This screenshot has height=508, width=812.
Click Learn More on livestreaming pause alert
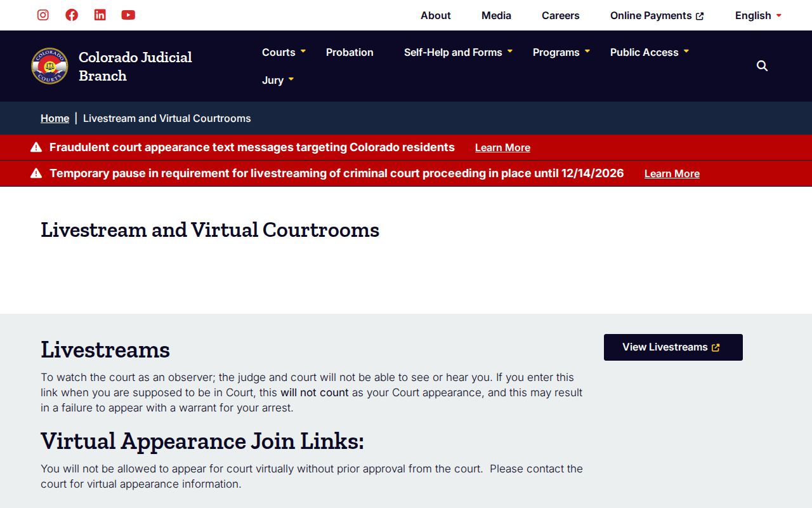point(672,173)
